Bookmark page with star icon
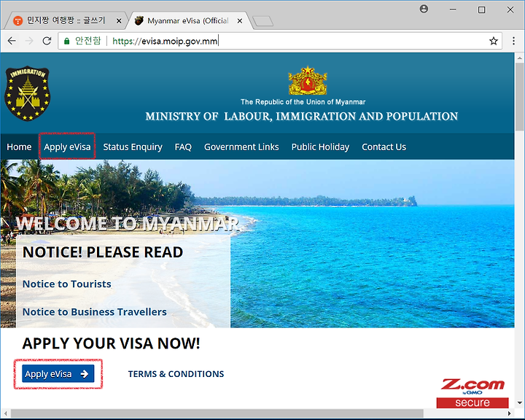Viewport: 525px width, 420px height. [x=493, y=41]
